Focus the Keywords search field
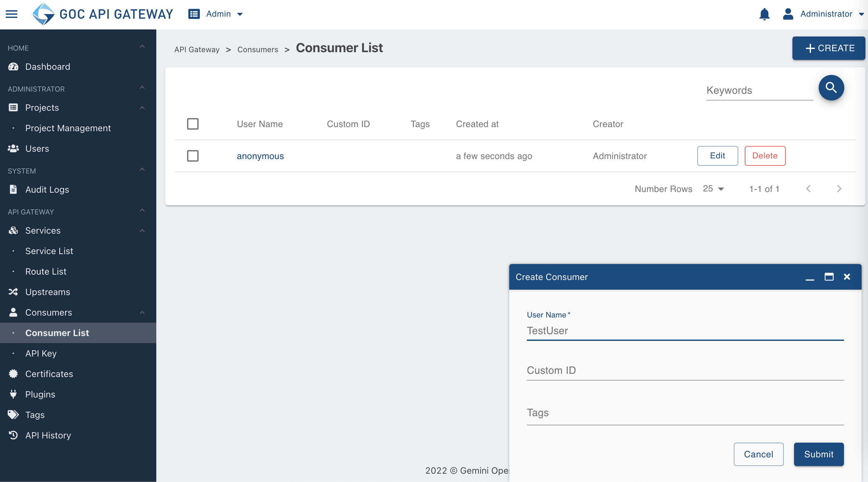The width and height of the screenshot is (868, 482). click(x=760, y=90)
